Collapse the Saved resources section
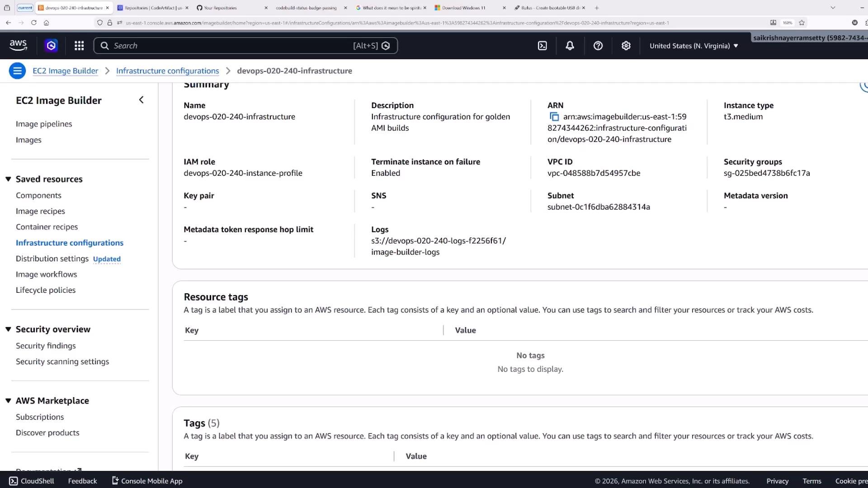The width and height of the screenshot is (868, 488). [8, 179]
